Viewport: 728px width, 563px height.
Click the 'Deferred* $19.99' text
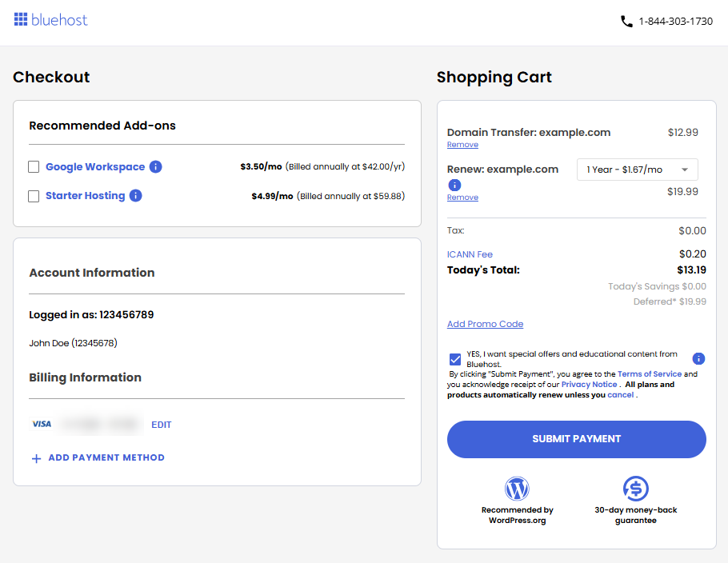click(670, 301)
